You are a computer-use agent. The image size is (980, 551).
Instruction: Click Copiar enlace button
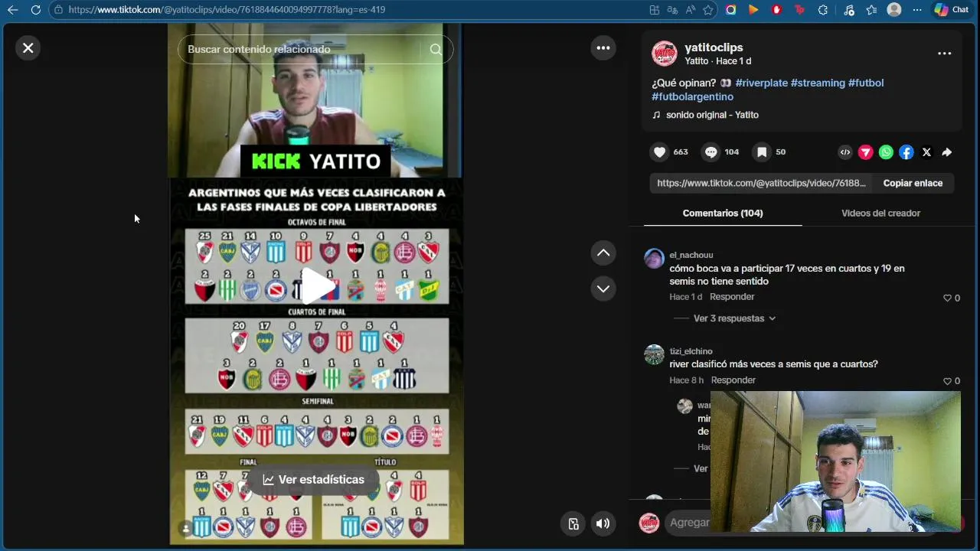pos(913,183)
